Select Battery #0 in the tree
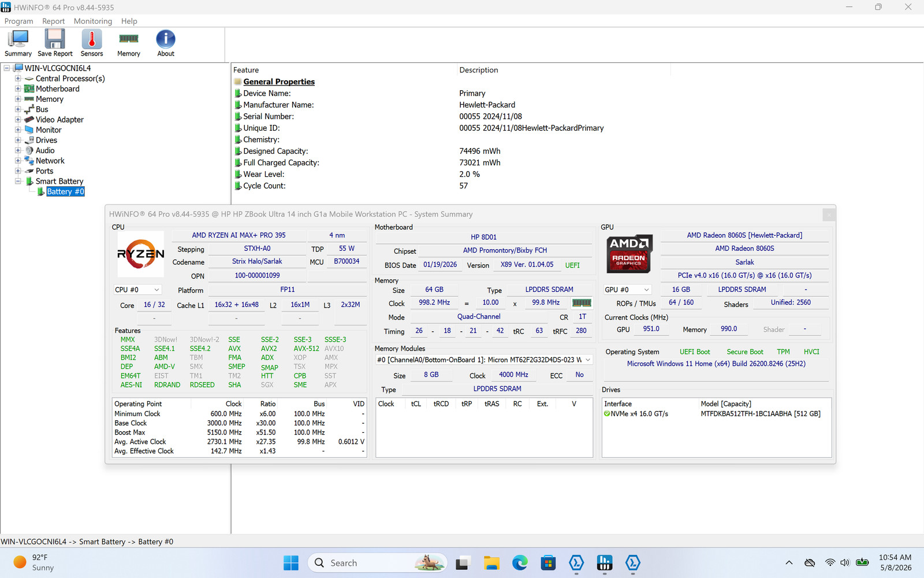Screen dimensions: 924x578 click(65, 192)
